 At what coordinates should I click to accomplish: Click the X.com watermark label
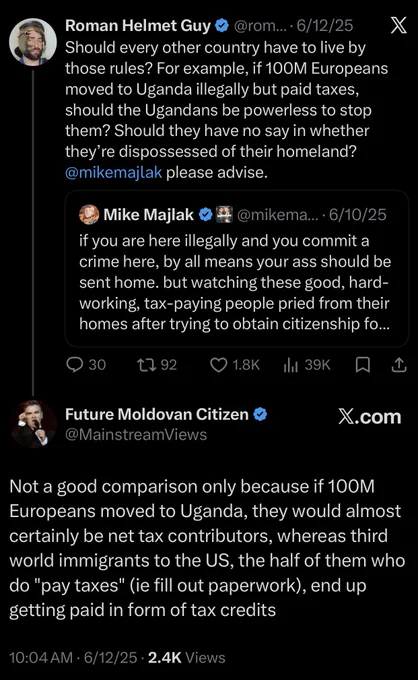click(369, 417)
